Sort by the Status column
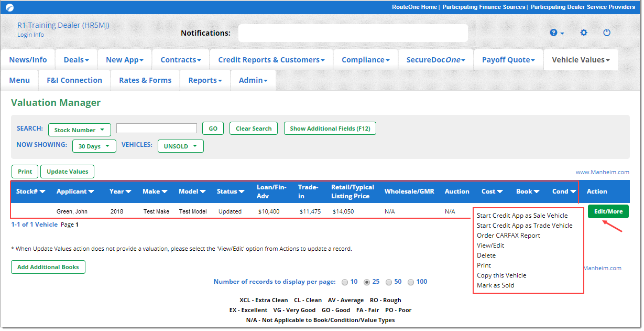 click(x=231, y=191)
